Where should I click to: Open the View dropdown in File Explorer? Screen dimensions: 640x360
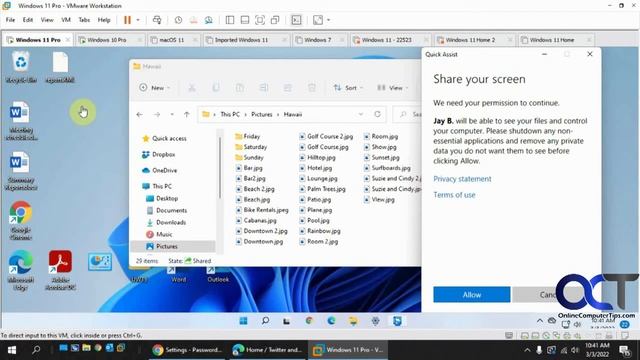click(x=392, y=88)
